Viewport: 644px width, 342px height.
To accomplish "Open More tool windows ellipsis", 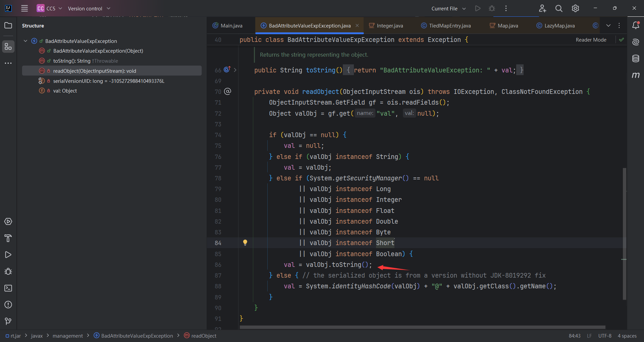I will pos(8,63).
